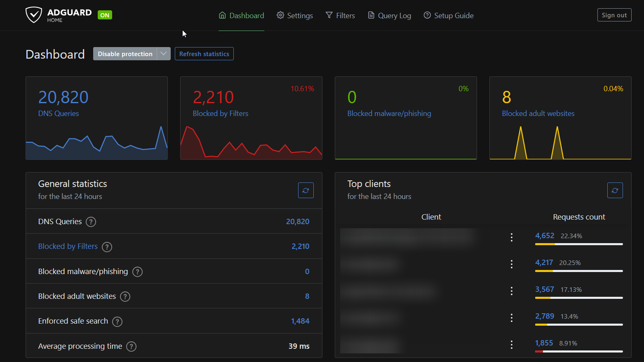Refresh the General statistics panel

coord(306,190)
